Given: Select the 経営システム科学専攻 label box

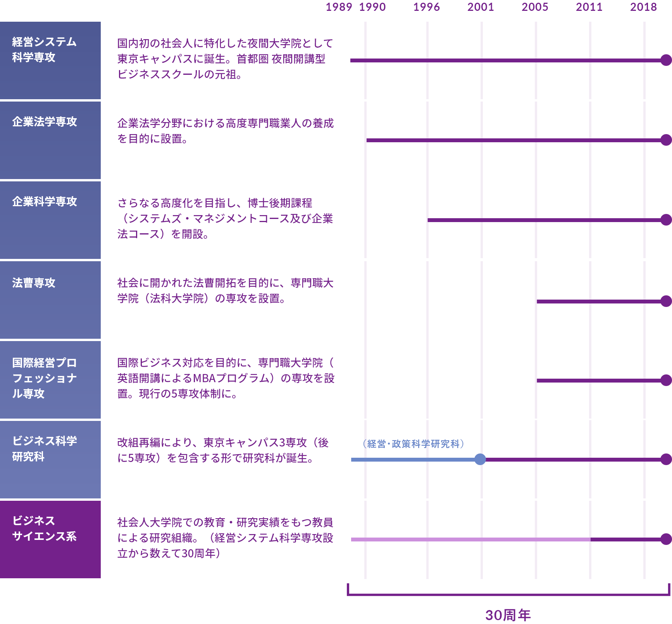Looking at the screenshot, I should click(50, 60).
